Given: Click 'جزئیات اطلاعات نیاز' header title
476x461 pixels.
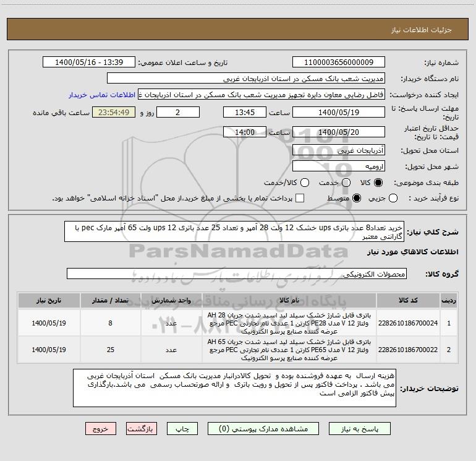Looking at the screenshot, I should point(422,30).
